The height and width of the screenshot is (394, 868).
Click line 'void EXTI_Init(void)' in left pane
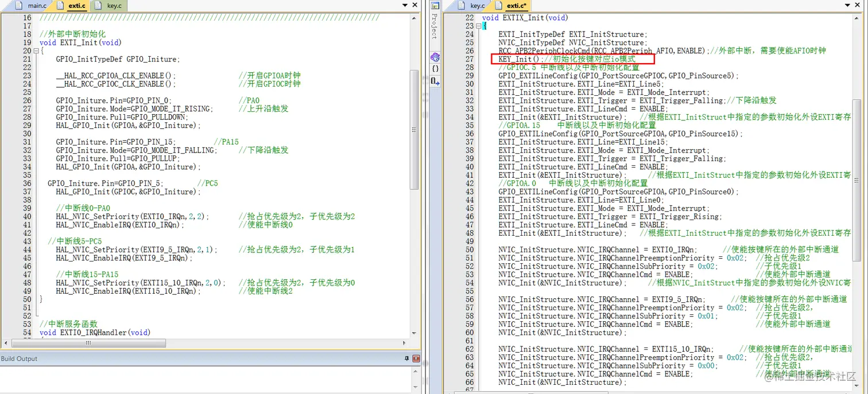coord(80,42)
